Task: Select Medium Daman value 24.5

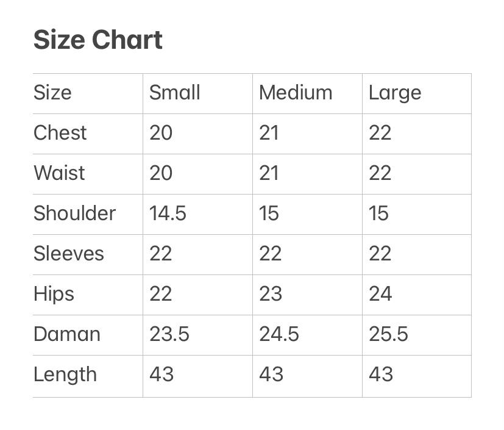Action: [279, 334]
